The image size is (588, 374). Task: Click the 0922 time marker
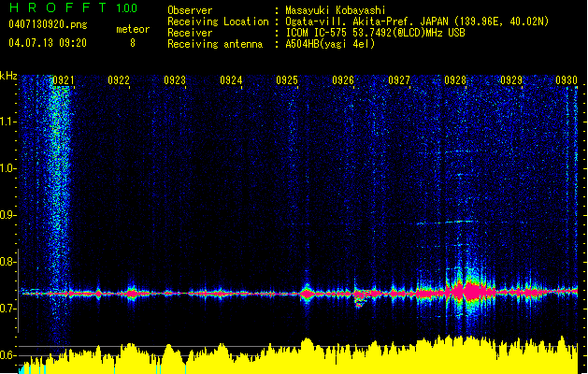(119, 80)
